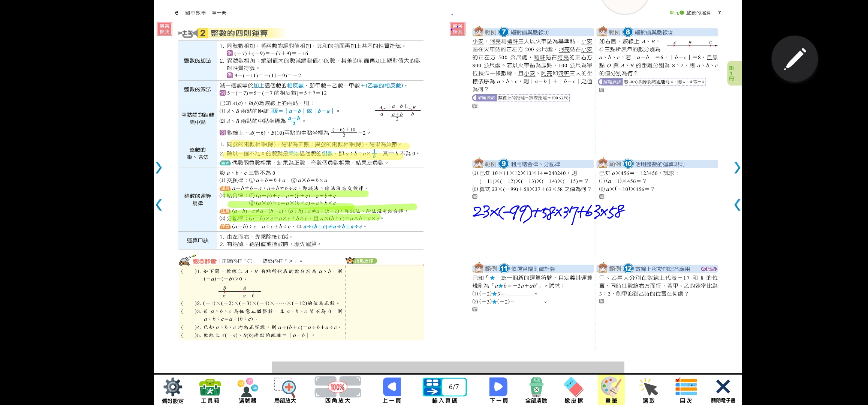Click the grey horizontal bar below the pages
The width and height of the screenshot is (868, 405).
click(448, 367)
